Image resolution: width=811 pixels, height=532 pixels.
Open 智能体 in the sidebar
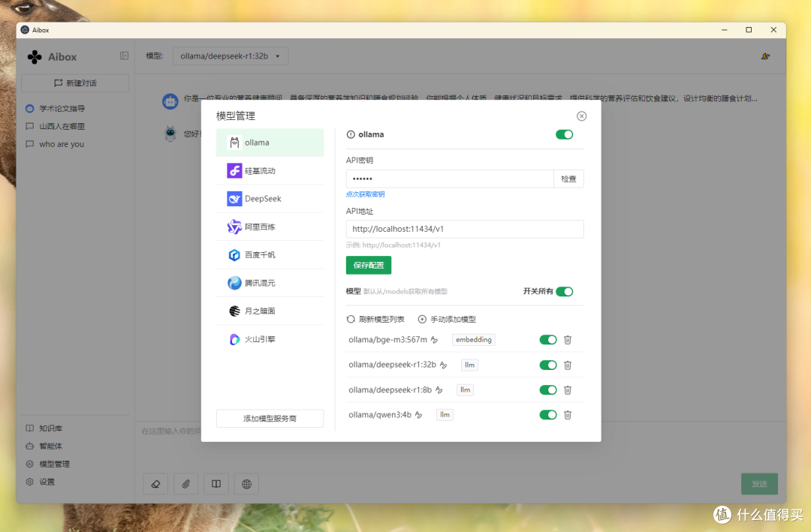point(51,446)
